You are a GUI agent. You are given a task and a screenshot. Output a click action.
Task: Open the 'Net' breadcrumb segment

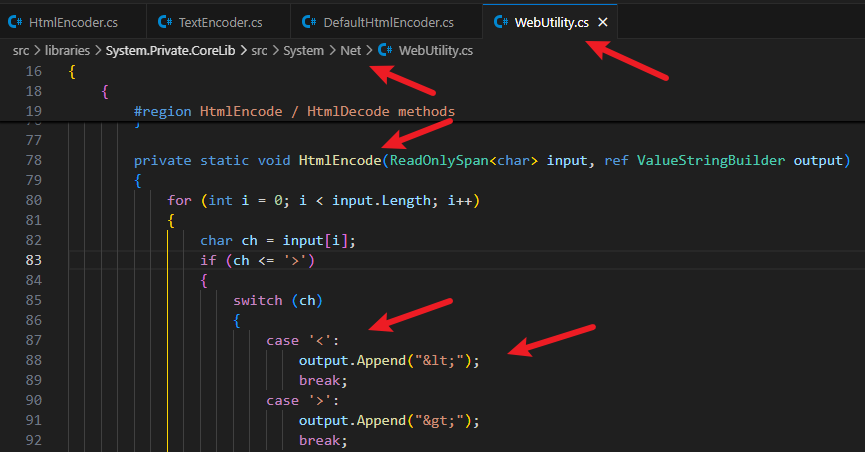[351, 51]
